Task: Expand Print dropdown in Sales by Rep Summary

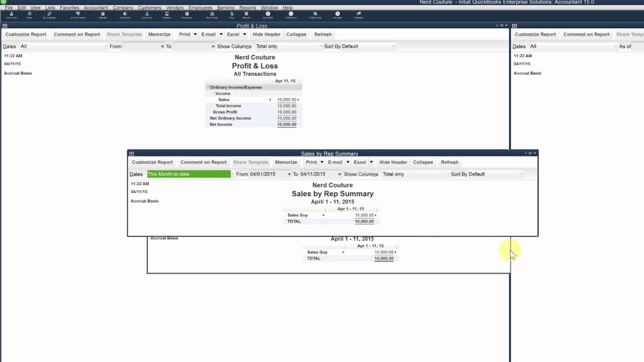Action: (322, 162)
